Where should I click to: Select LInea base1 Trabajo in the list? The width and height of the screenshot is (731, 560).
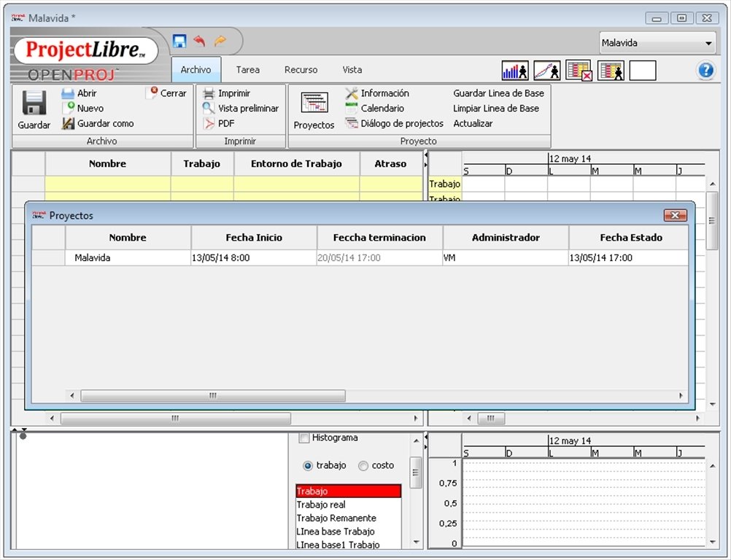point(348,544)
